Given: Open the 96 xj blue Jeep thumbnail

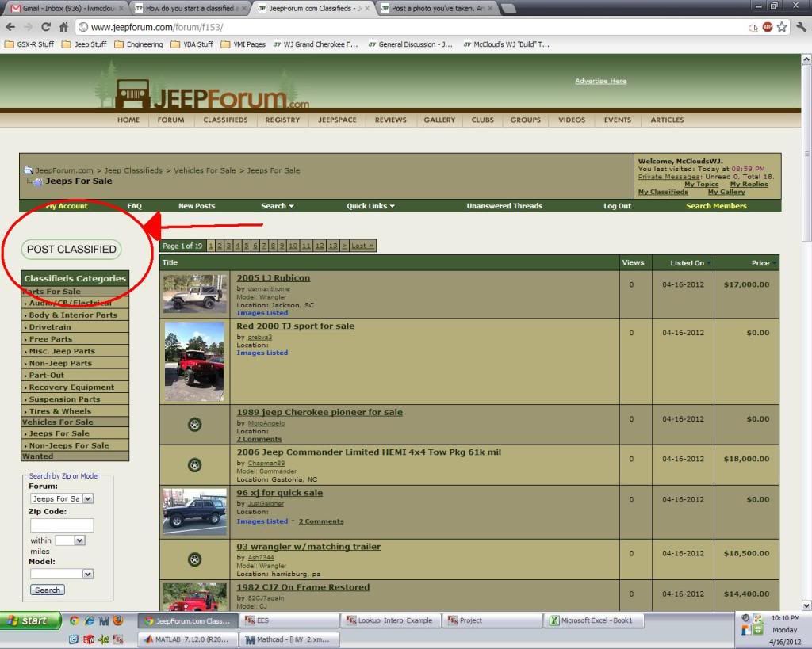Looking at the screenshot, I should click(x=195, y=512).
